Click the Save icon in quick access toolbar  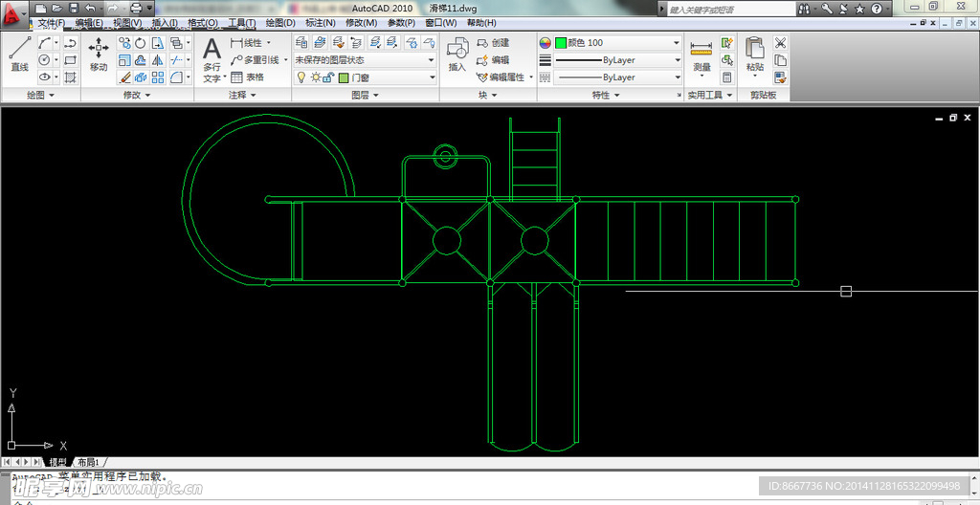tap(74, 9)
